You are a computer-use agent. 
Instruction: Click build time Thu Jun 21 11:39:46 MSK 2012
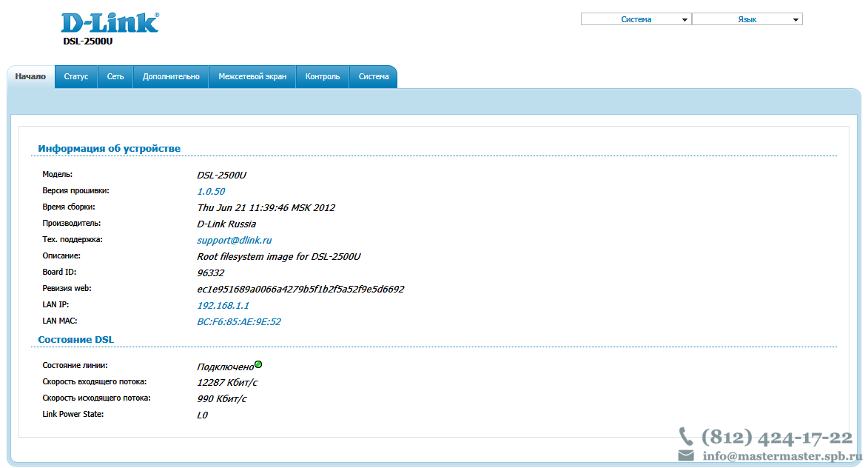tap(266, 207)
